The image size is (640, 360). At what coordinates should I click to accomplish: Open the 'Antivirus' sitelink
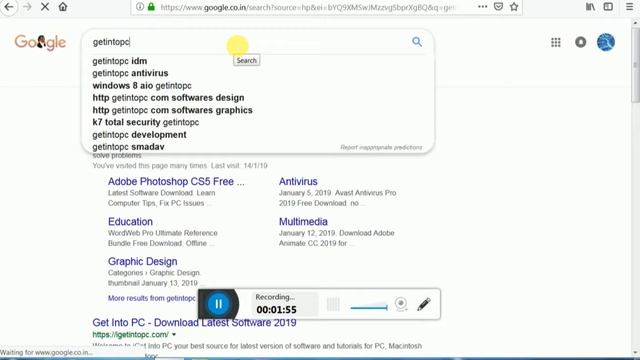[x=298, y=182]
